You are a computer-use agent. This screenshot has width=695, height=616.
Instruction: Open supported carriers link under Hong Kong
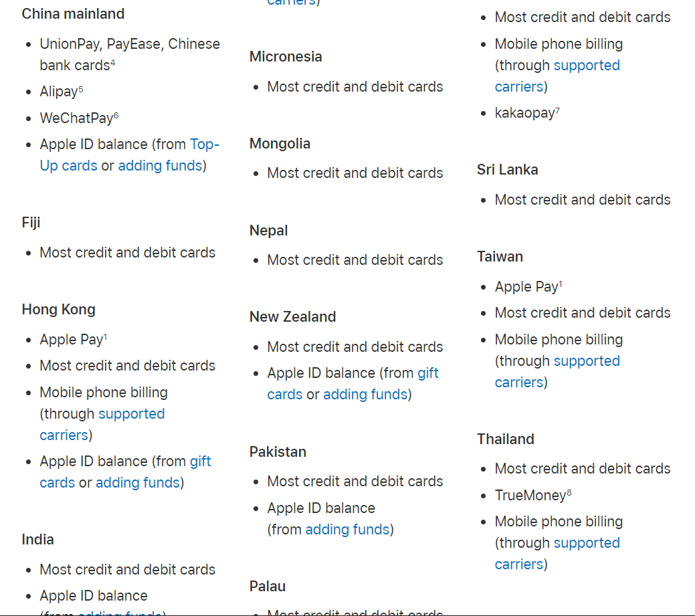click(131, 414)
